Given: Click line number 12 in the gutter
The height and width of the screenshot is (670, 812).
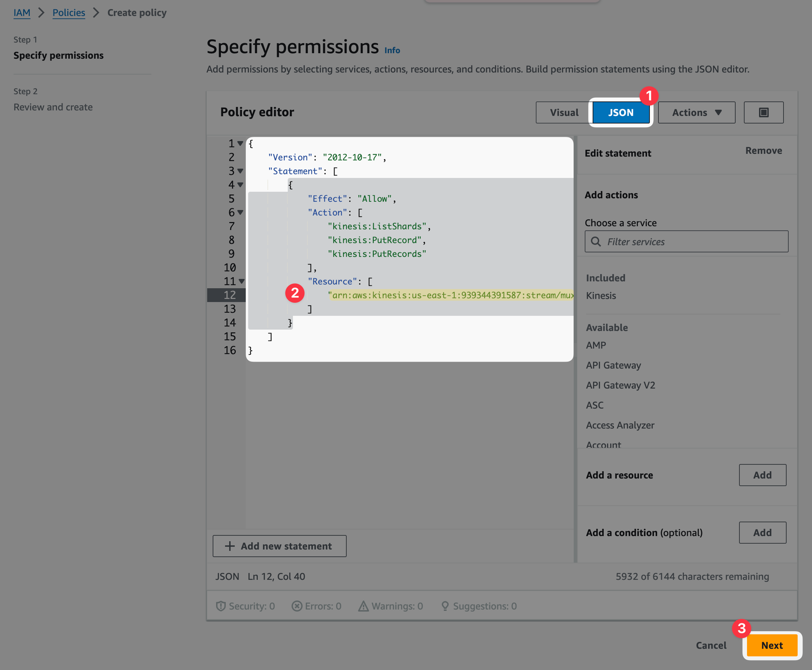Looking at the screenshot, I should pos(229,295).
